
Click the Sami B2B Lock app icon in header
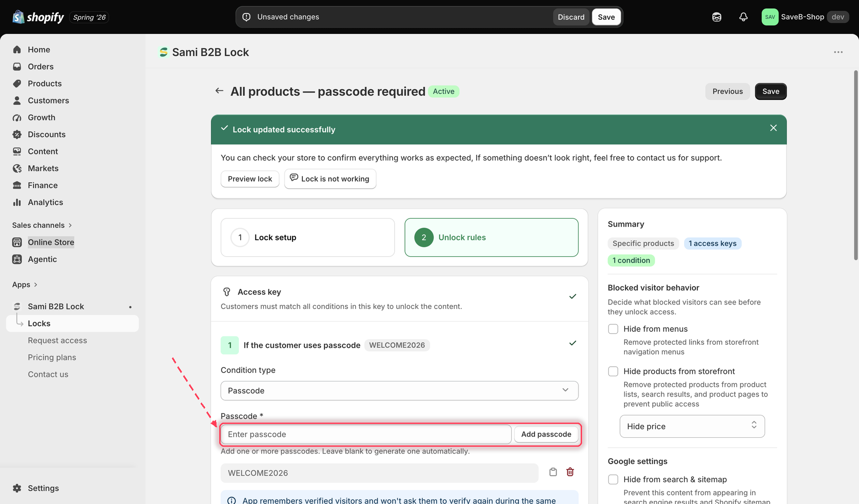pos(164,52)
